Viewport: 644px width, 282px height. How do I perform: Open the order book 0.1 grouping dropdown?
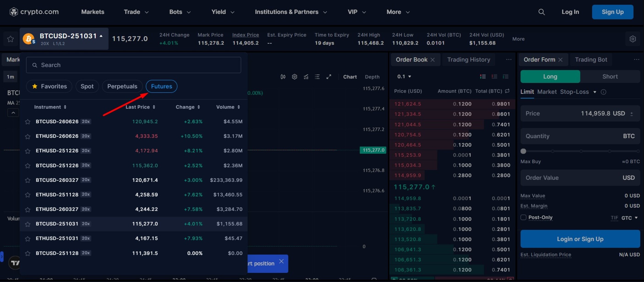pos(404,77)
